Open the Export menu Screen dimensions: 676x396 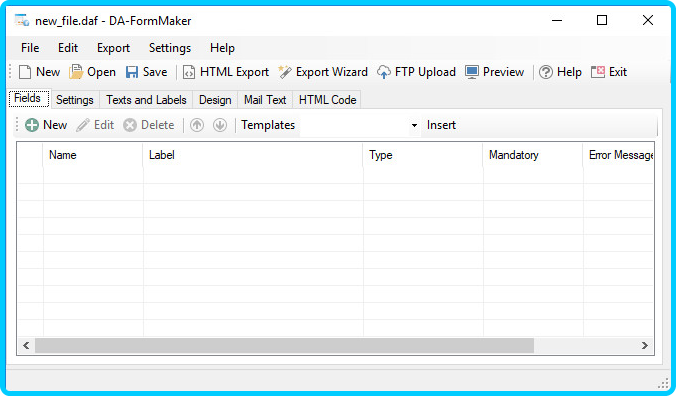(113, 48)
